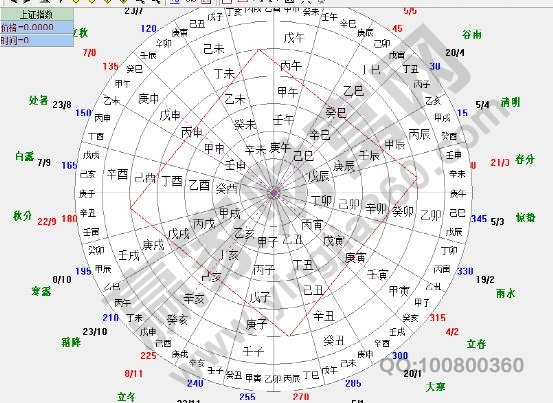This screenshot has width=553, height=403.
Task: Click the 上证指数 header in info panel
Action: pos(37,14)
